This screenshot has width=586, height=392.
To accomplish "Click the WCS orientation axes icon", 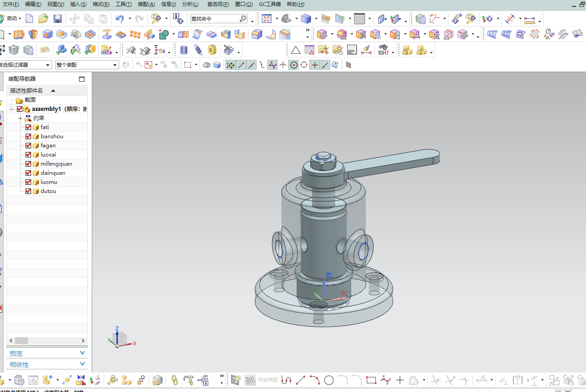I will [x=434, y=19].
